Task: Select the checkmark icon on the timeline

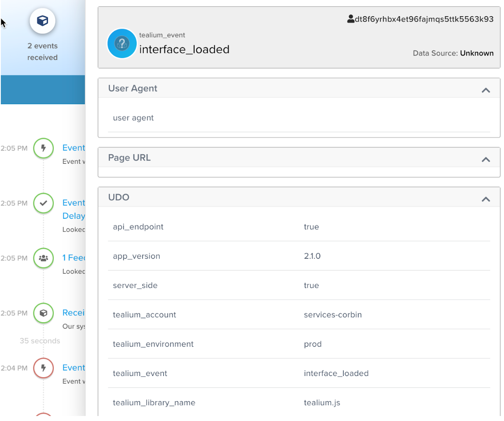Action: (x=43, y=203)
